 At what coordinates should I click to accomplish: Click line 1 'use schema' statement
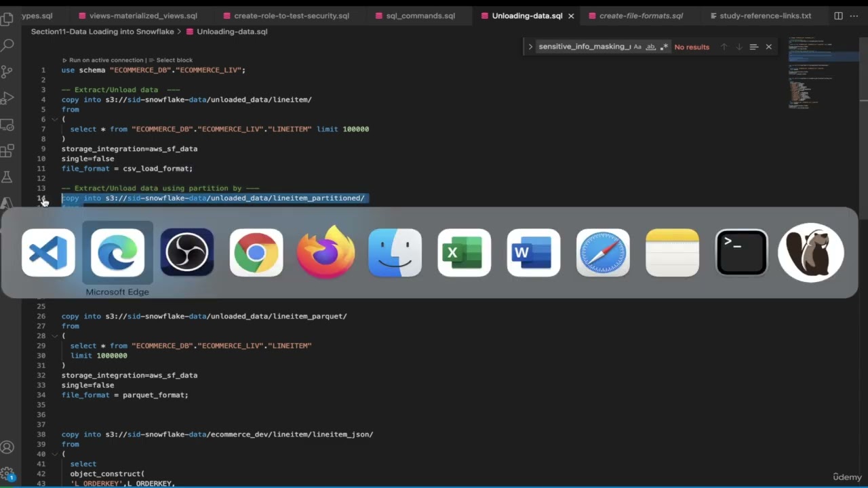153,70
